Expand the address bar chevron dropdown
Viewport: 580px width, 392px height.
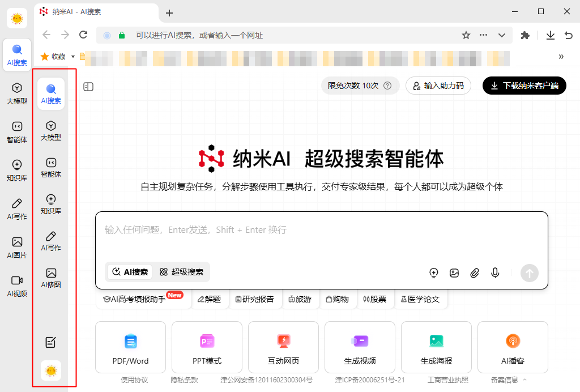coord(502,35)
